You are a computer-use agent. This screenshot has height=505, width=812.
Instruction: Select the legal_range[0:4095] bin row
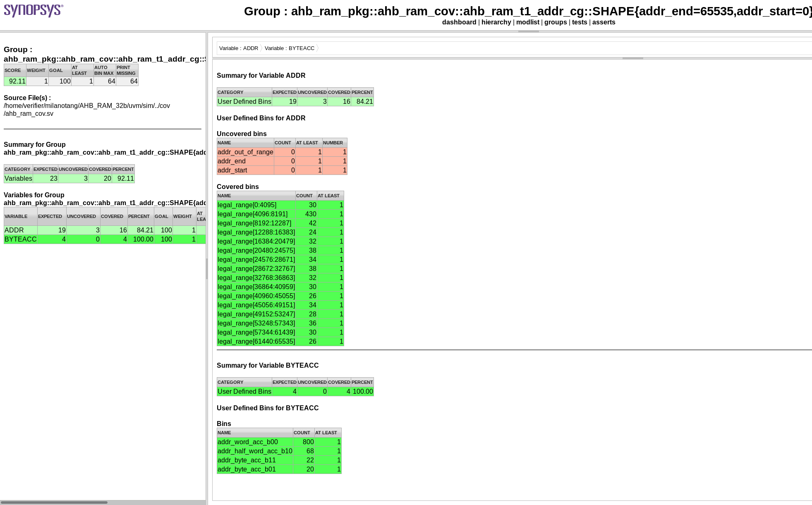click(x=247, y=205)
